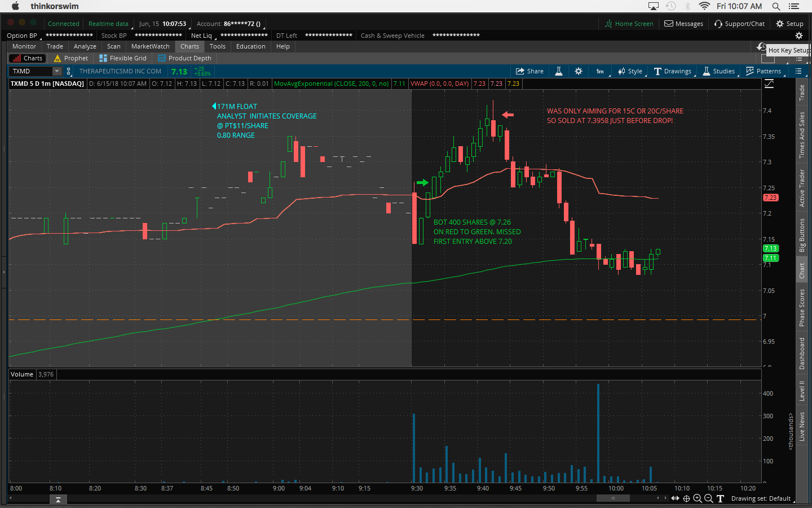
Task: Open the Studies dropdown menu
Action: coord(719,71)
